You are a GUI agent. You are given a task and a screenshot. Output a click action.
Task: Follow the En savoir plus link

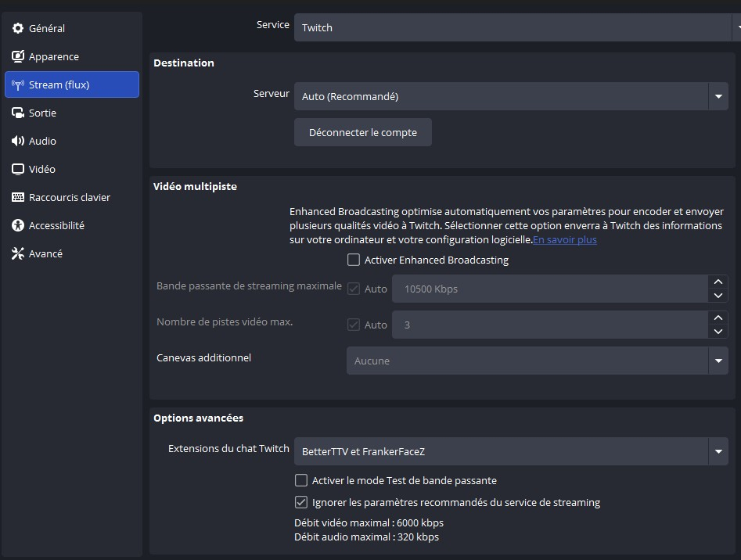coord(564,240)
